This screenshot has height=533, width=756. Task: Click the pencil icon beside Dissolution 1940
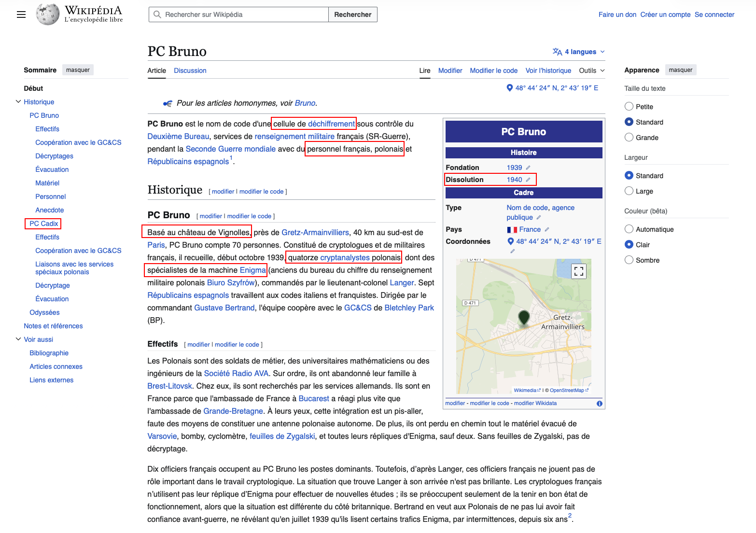pos(528,180)
